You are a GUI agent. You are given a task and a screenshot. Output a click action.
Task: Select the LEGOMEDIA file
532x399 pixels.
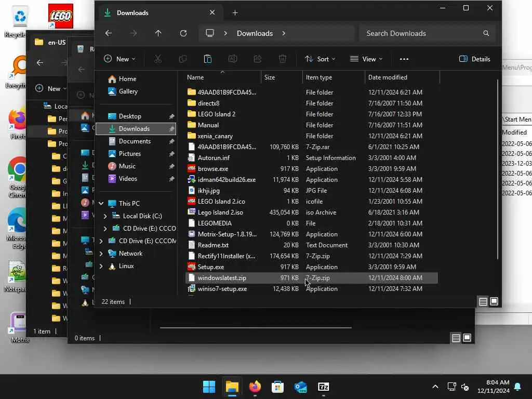[312, 223]
